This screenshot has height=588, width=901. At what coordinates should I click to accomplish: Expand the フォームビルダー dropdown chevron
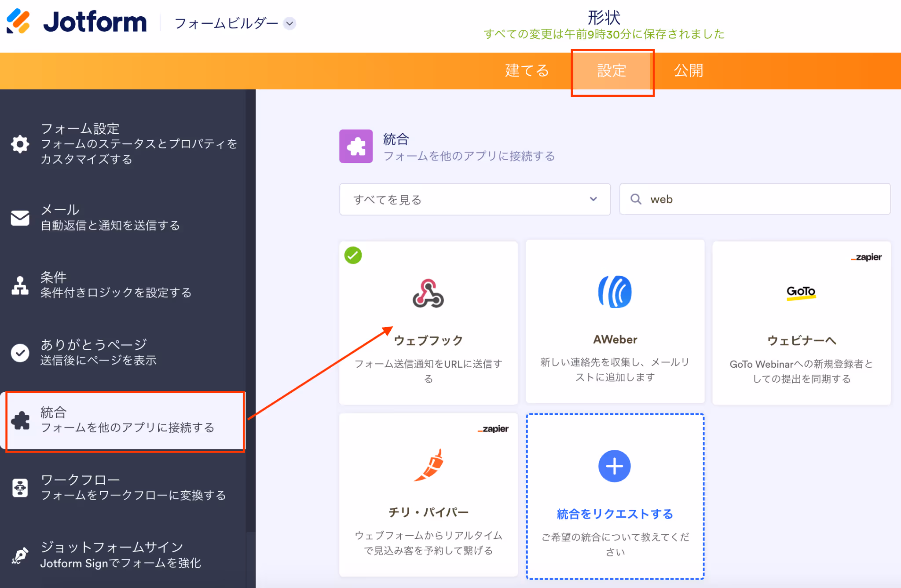(289, 23)
